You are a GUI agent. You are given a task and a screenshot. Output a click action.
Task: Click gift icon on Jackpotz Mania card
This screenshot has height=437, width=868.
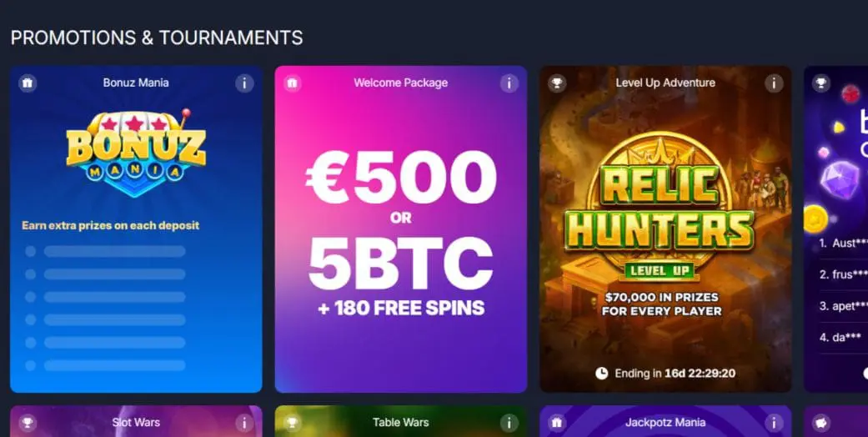pos(557,423)
